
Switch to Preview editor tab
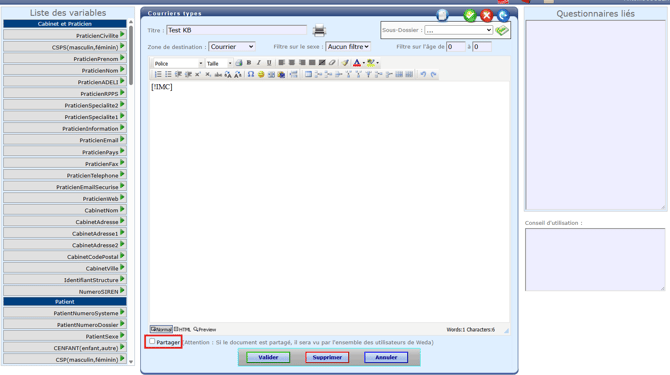pyautogui.click(x=205, y=329)
